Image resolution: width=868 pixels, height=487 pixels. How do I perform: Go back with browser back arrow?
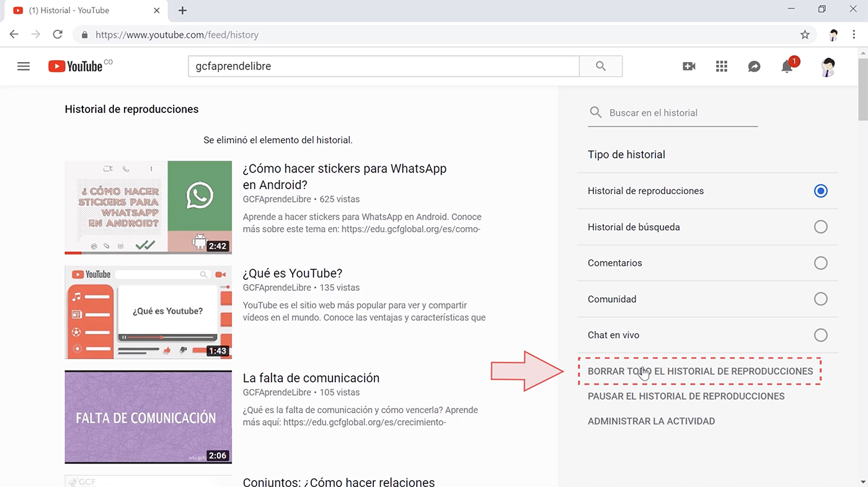14,35
